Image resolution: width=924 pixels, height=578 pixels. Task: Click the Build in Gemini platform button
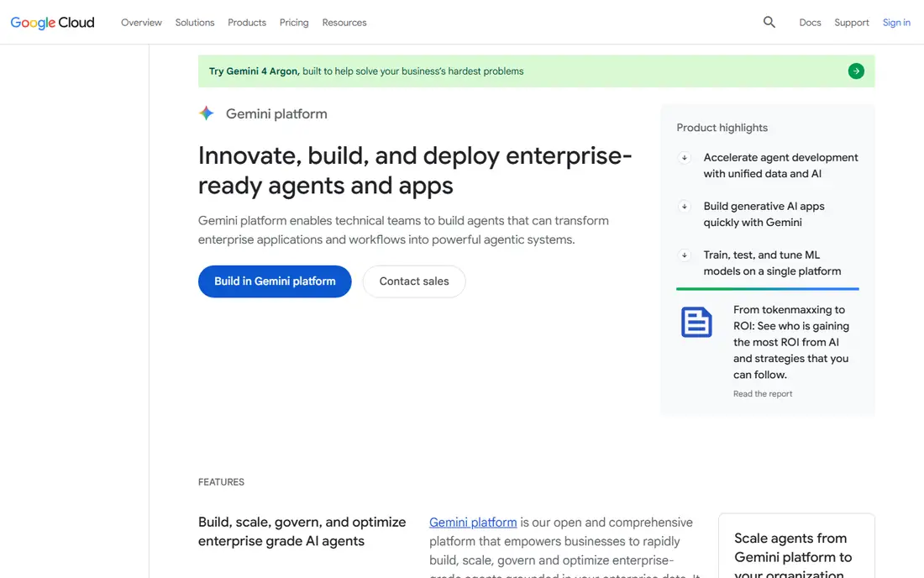click(x=275, y=281)
